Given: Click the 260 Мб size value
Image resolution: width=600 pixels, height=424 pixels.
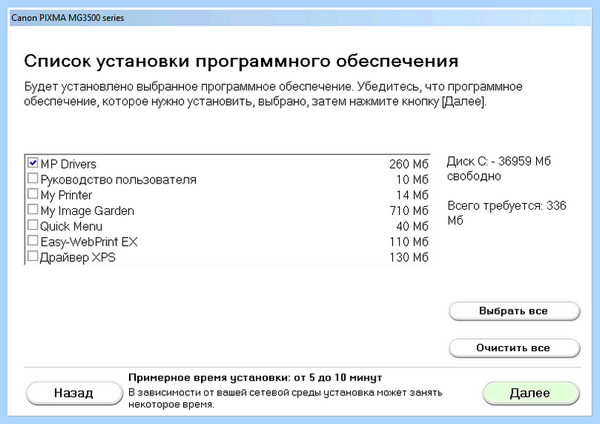Looking at the screenshot, I should (x=409, y=165).
